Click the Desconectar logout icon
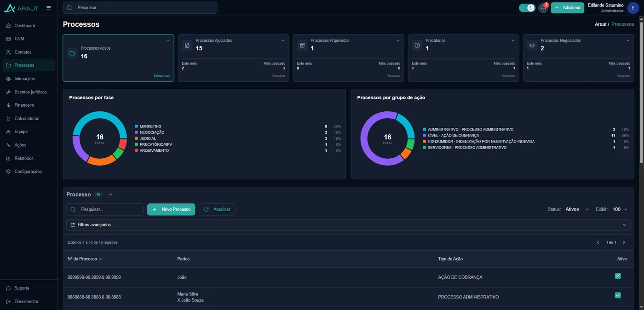 [x=8, y=302]
